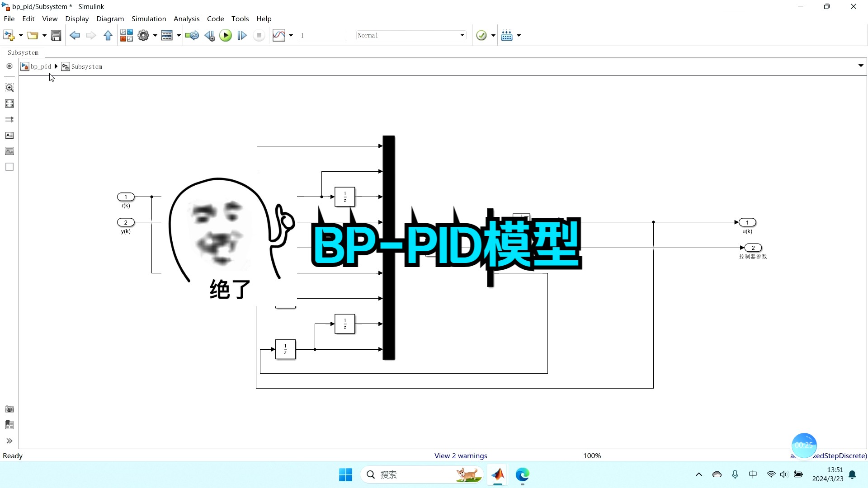Open the simulation mode dropdown showing Normal

click(x=461, y=35)
